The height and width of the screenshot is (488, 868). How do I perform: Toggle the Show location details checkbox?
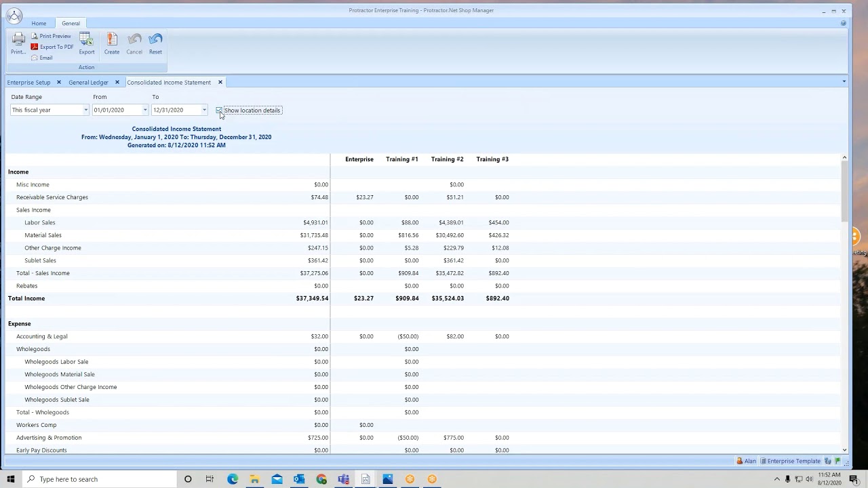[x=219, y=110]
